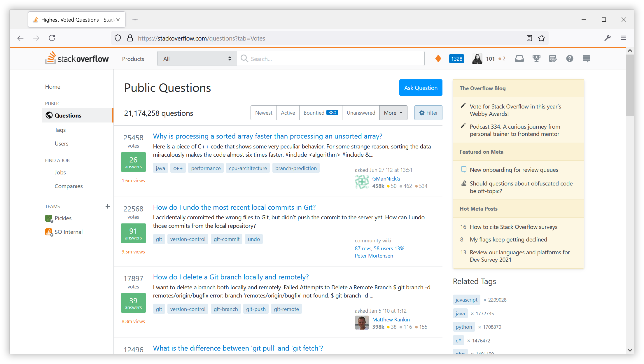Open 'Why is processing a sorted array faster' question
This screenshot has width=644, height=364.
click(267, 136)
